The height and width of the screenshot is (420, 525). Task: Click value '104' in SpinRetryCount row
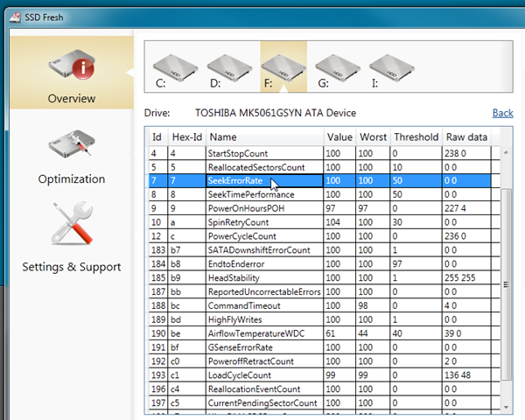(x=332, y=222)
